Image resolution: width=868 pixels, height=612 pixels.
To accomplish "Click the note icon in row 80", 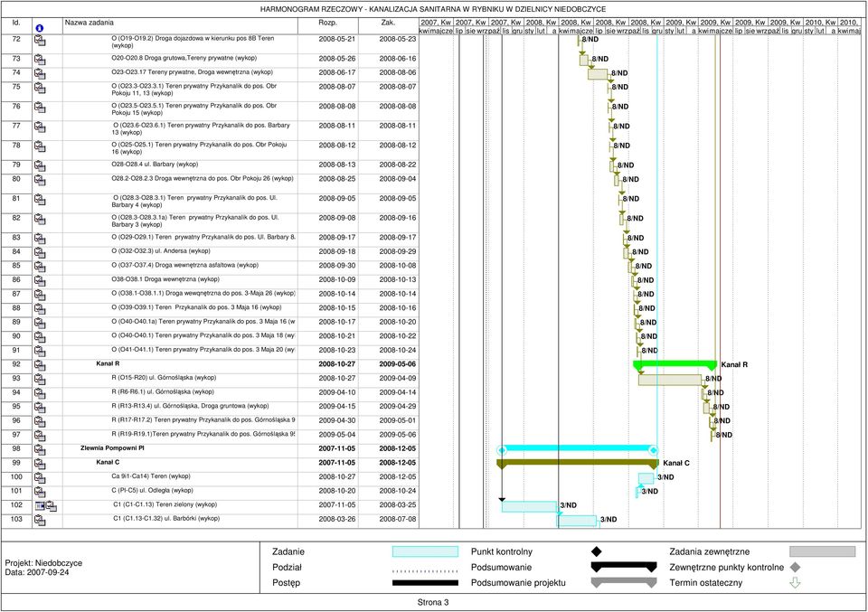I will click(x=40, y=181).
